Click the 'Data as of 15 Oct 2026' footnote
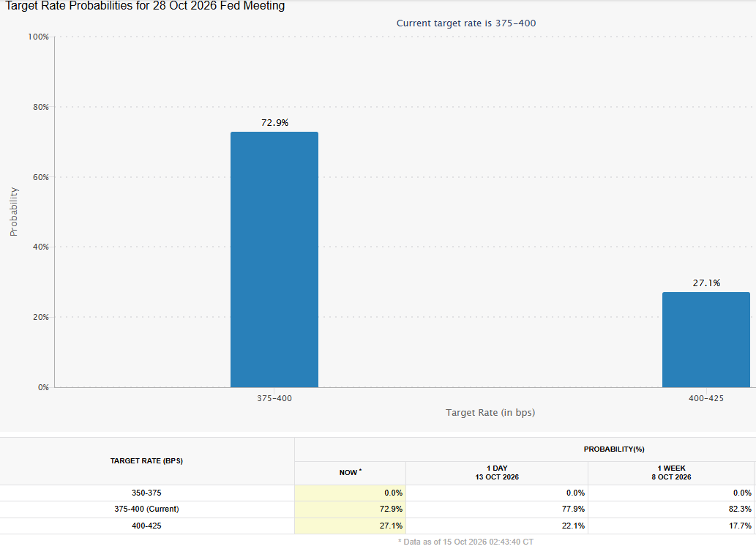The image size is (756, 549). coord(465,542)
